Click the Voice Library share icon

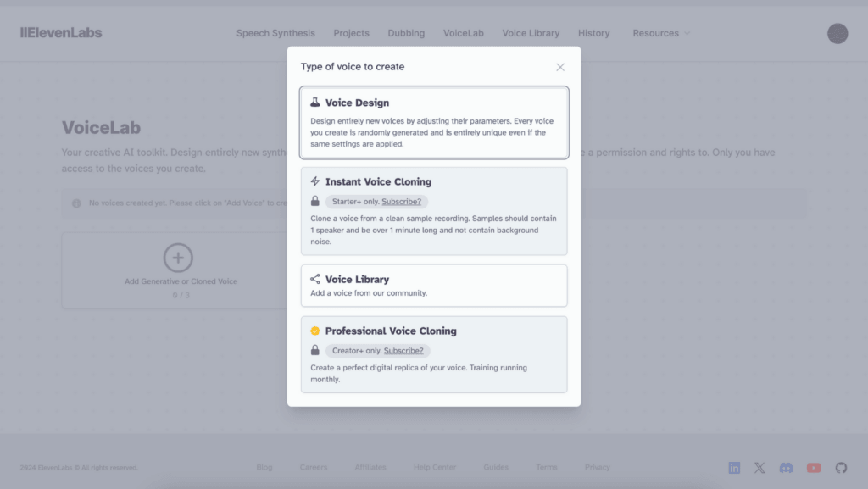(x=317, y=279)
